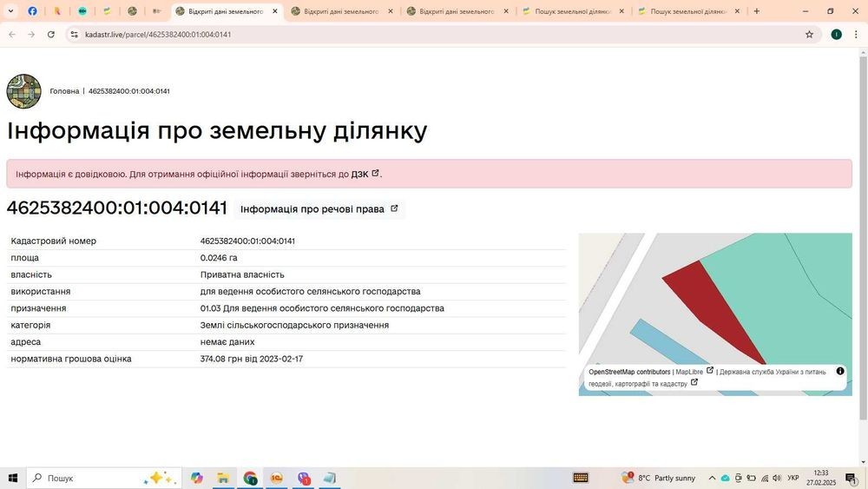Open the Chrome profile avatar
868x489 pixels.
point(837,35)
